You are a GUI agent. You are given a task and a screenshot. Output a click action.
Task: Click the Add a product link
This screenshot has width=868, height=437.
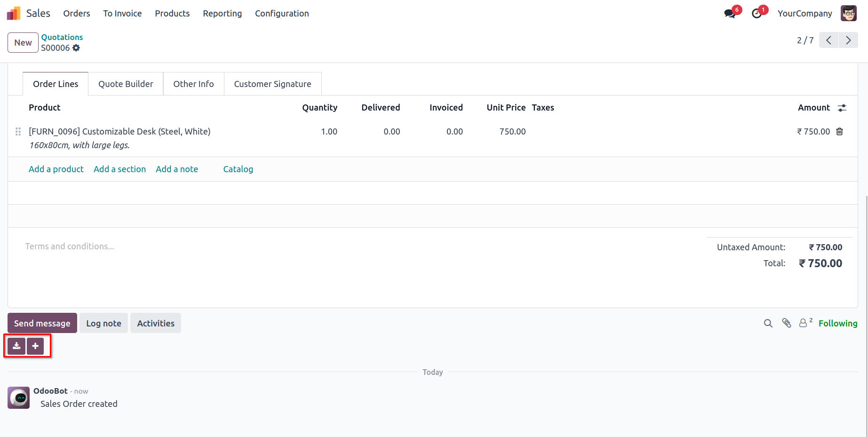(56, 169)
